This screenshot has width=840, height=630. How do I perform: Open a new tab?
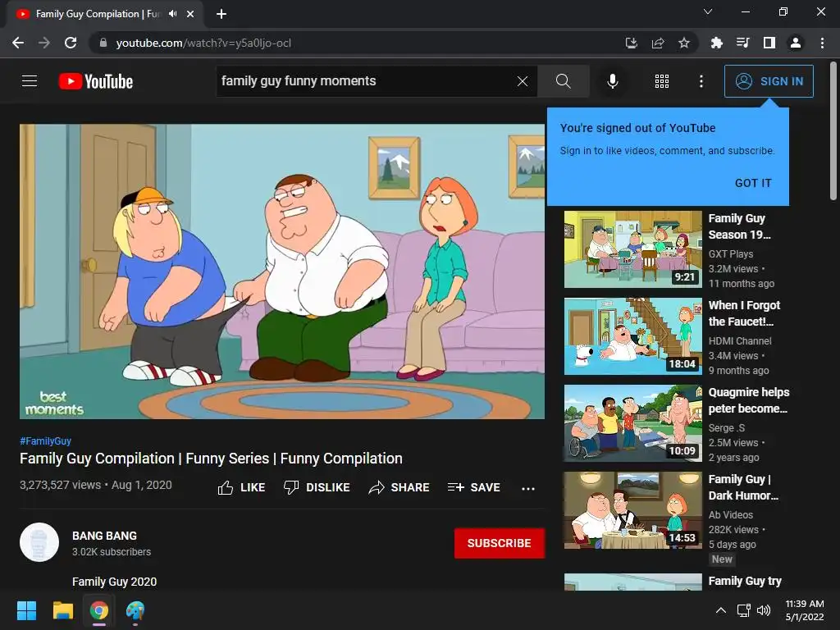pyautogui.click(x=221, y=14)
